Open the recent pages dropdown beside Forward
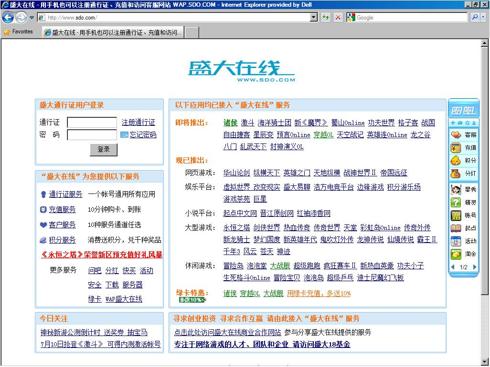 (32, 17)
